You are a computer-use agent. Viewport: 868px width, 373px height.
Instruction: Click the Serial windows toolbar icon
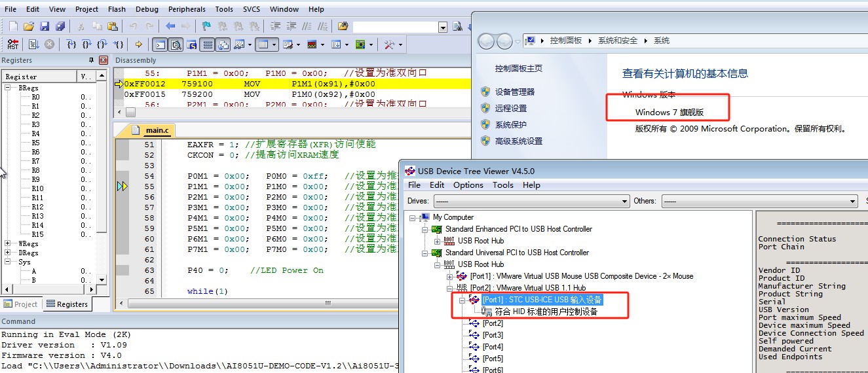[x=288, y=44]
